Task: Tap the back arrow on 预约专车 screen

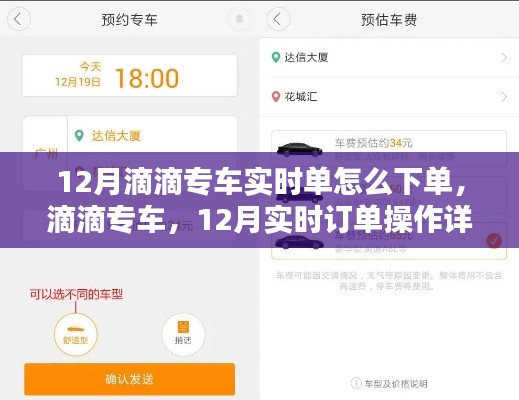Action: pos(19,19)
